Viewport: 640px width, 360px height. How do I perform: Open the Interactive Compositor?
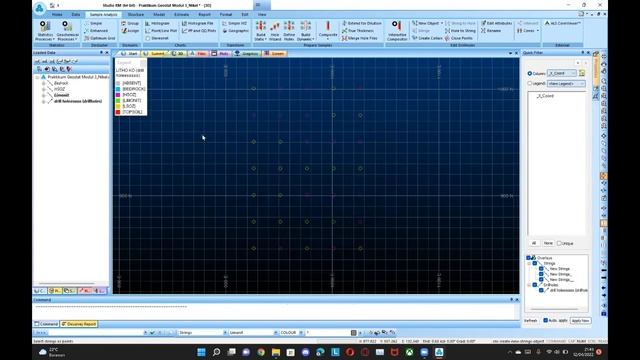point(397,31)
